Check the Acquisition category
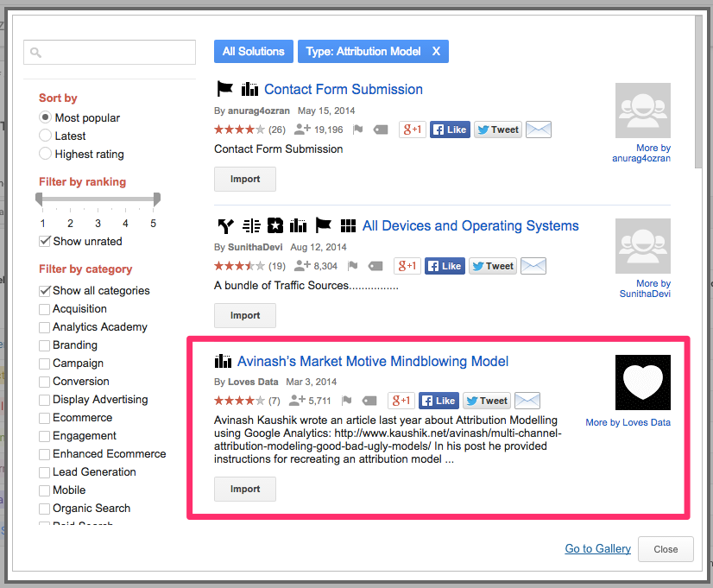The width and height of the screenshot is (713, 588). tap(44, 309)
